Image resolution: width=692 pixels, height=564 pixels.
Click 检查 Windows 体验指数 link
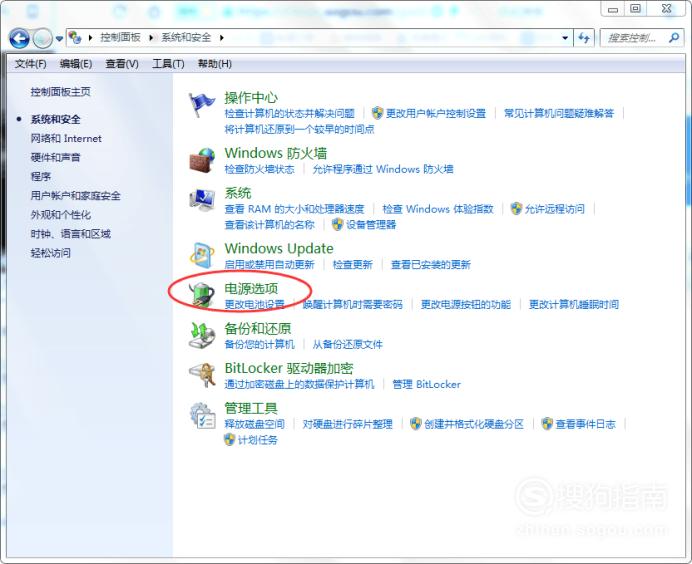438,209
